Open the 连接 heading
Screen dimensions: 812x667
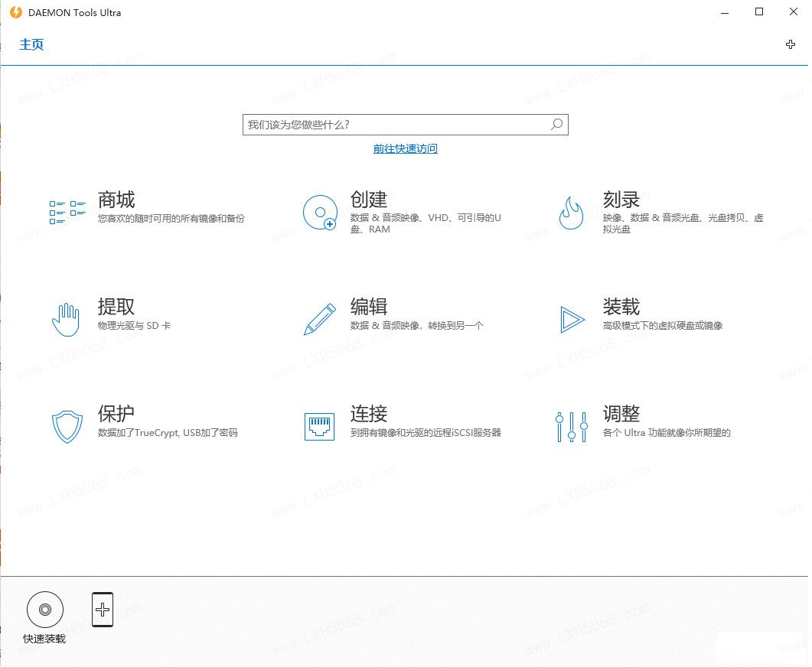(369, 414)
